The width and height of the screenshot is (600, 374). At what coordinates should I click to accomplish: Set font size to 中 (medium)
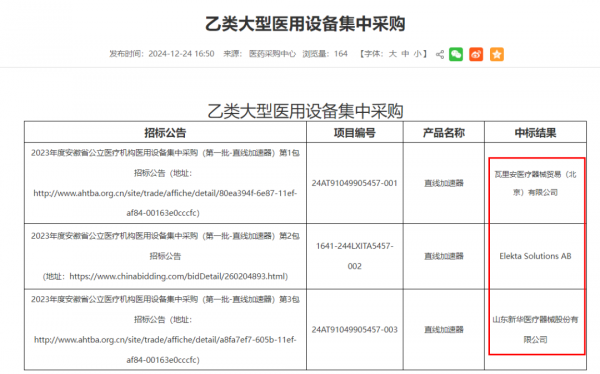pos(405,54)
